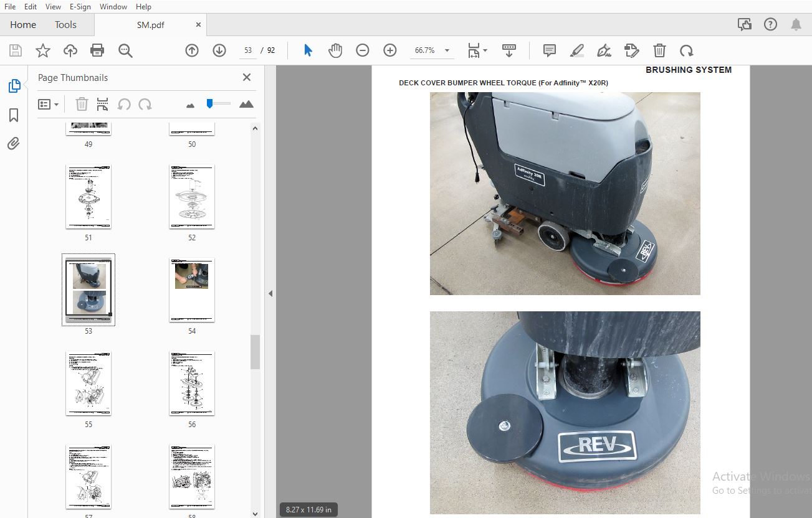Screen dimensions: 812x518
Task: Click the 'BRUSHING SYSTEM' page header text
Action: [x=689, y=70]
